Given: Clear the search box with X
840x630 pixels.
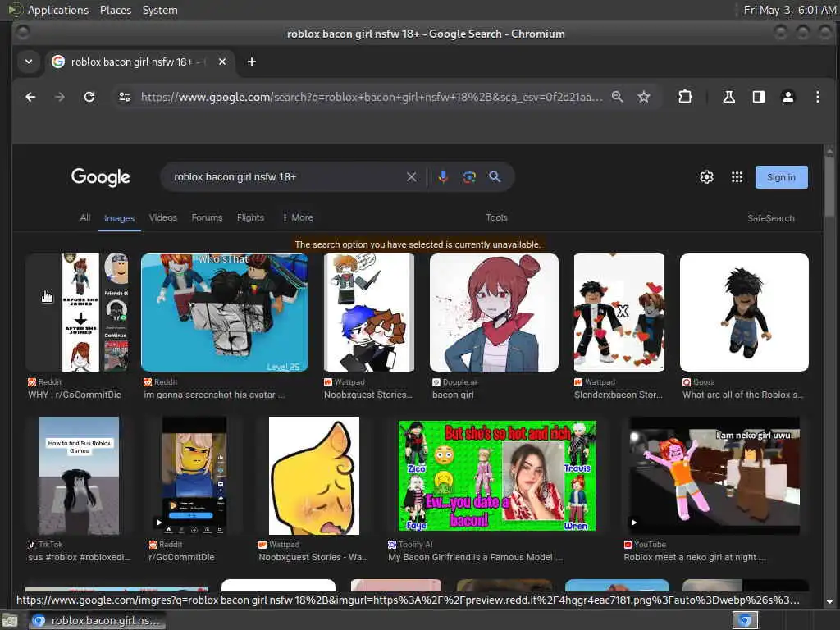Looking at the screenshot, I should [412, 177].
